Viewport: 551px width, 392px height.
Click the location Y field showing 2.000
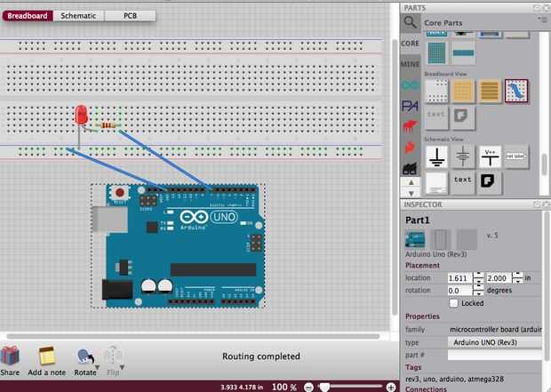coord(499,278)
